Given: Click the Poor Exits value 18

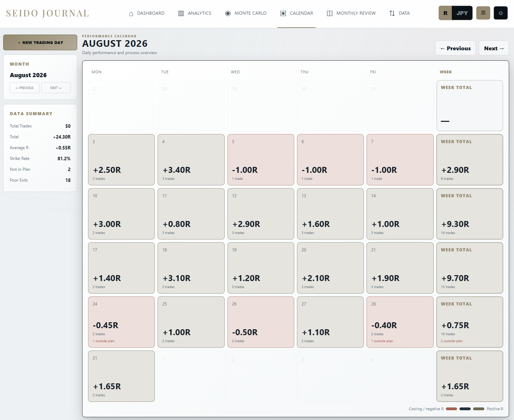Looking at the screenshot, I should click(x=68, y=180).
